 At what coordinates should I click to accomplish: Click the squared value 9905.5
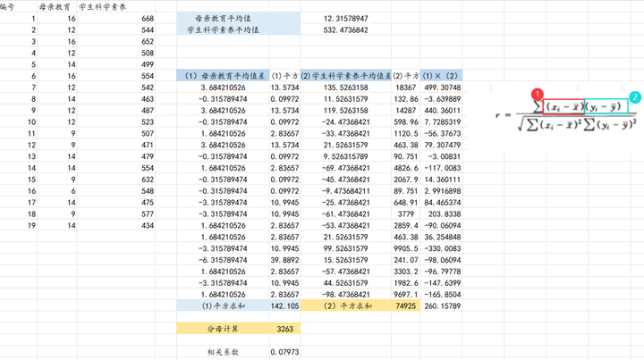406,248
